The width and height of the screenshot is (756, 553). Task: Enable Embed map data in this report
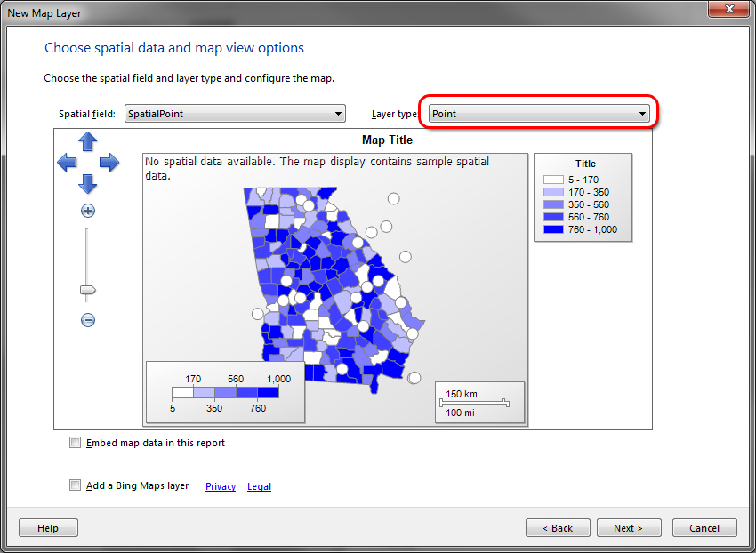tap(76, 443)
